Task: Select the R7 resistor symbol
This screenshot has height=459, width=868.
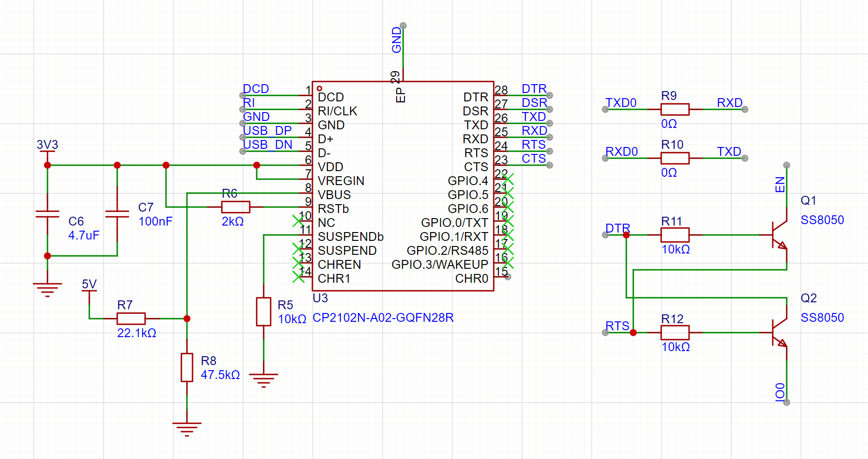Action: pos(131,319)
